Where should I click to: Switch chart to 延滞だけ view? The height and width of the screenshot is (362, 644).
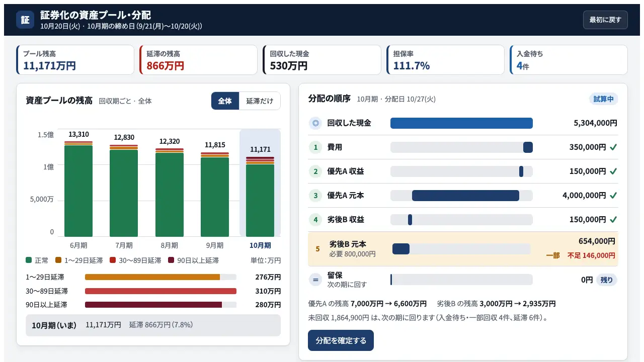tap(260, 101)
